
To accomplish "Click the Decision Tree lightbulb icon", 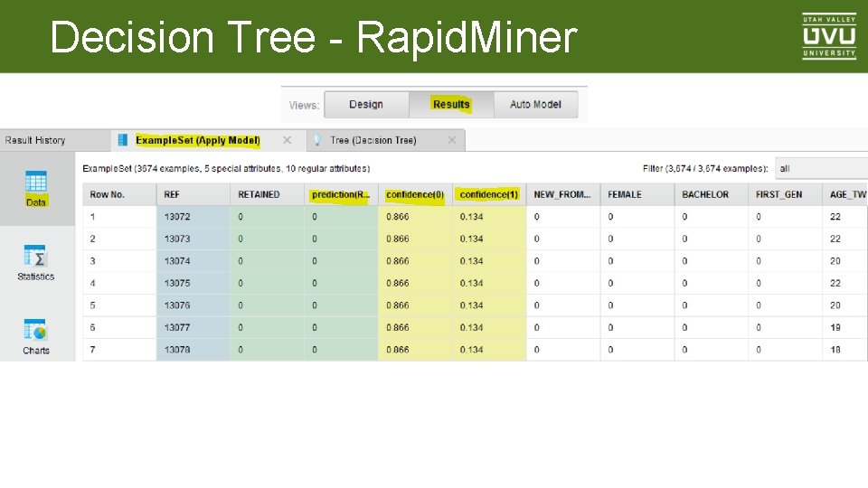I will 317,140.
